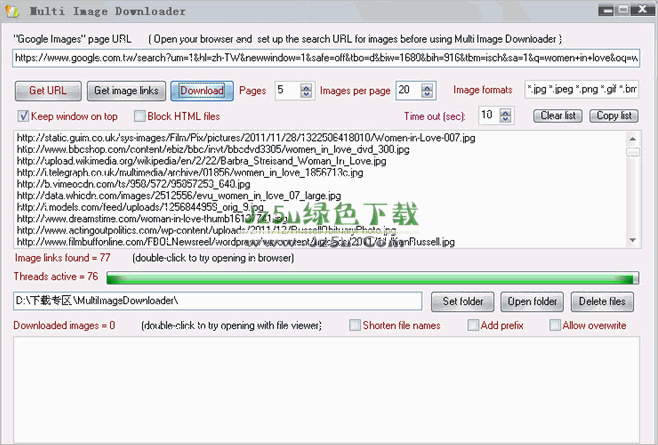Select the b.vimeocdn.com image link
The width and height of the screenshot is (658, 445).
tap(133, 184)
